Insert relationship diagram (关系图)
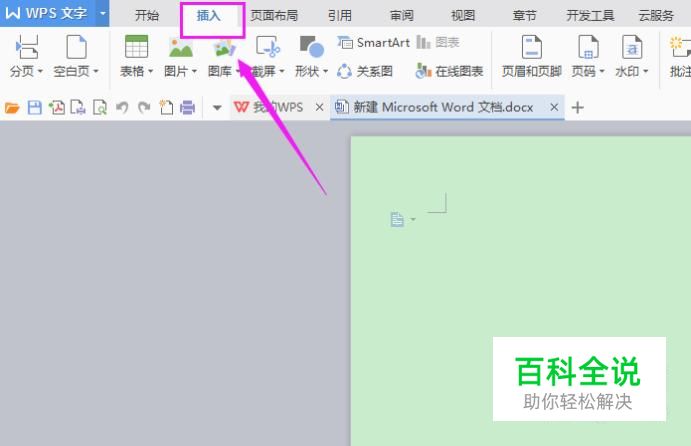The width and height of the screenshot is (691, 446). pos(365,71)
